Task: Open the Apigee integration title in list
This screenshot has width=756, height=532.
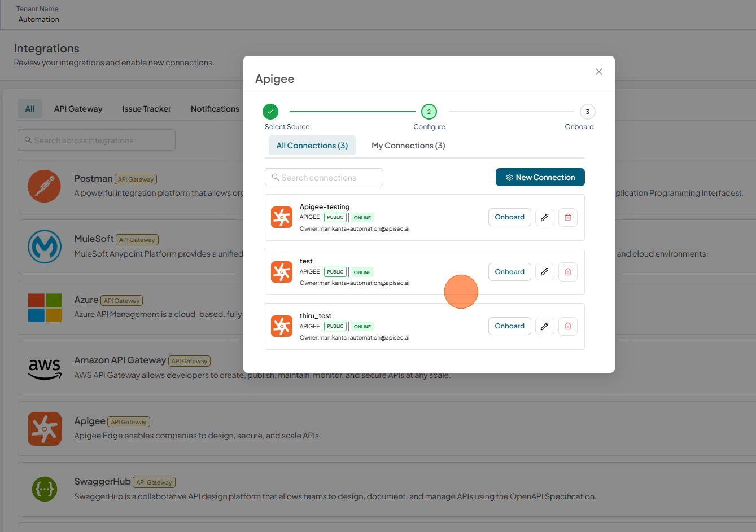Action: coord(90,421)
